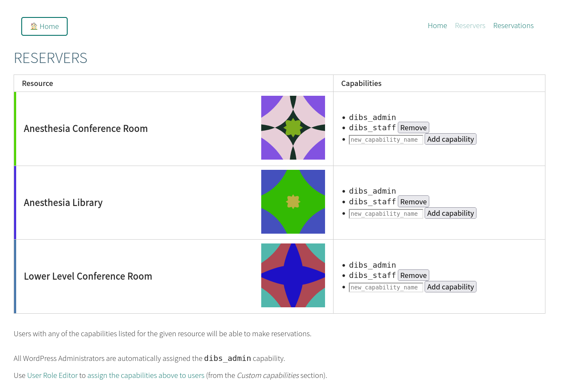
Task: Click dibs_admin in Anesthesia Library row
Action: [373, 191]
